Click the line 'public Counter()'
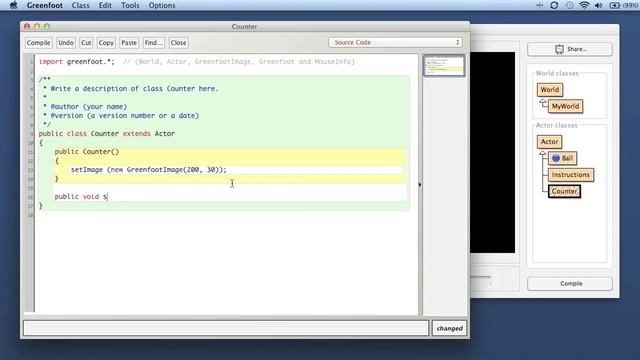Image resolution: width=640 pixels, height=360 pixels. click(87, 151)
